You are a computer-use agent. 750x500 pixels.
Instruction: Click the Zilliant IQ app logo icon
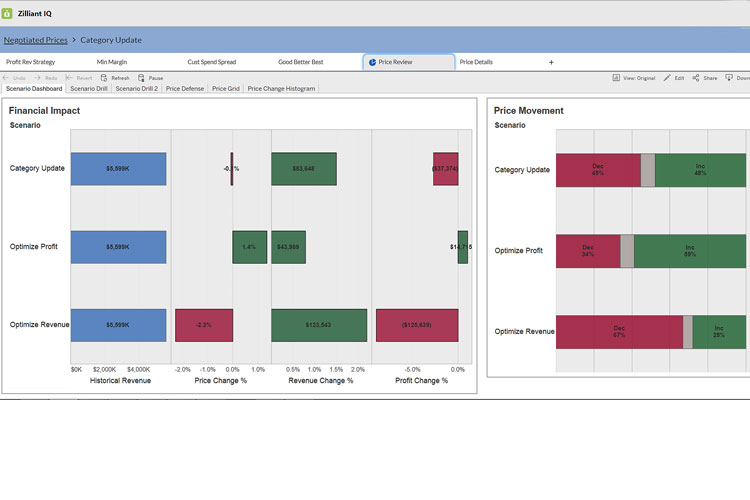coord(8,13)
